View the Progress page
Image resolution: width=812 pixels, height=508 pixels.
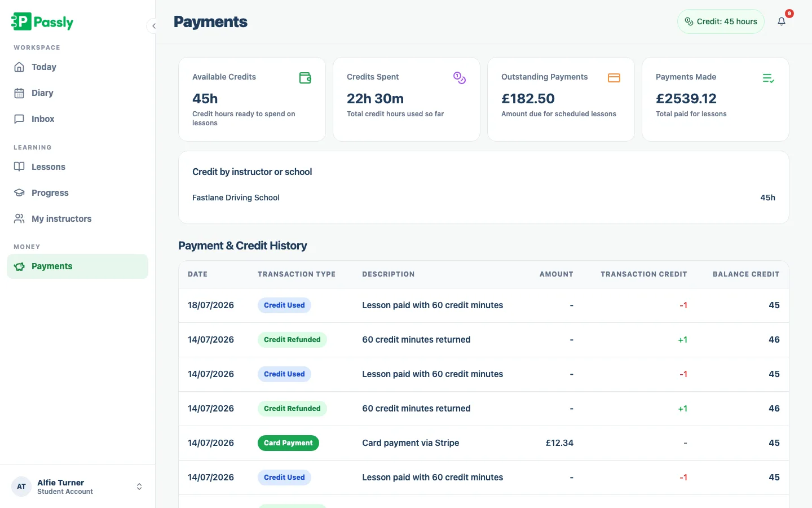(77, 193)
